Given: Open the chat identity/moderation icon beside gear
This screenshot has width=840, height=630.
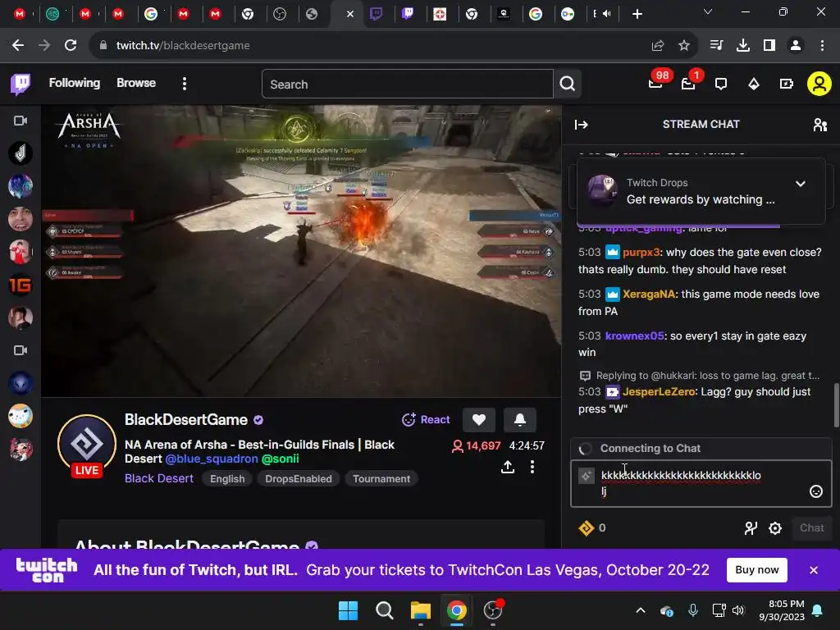Looking at the screenshot, I should point(751,528).
